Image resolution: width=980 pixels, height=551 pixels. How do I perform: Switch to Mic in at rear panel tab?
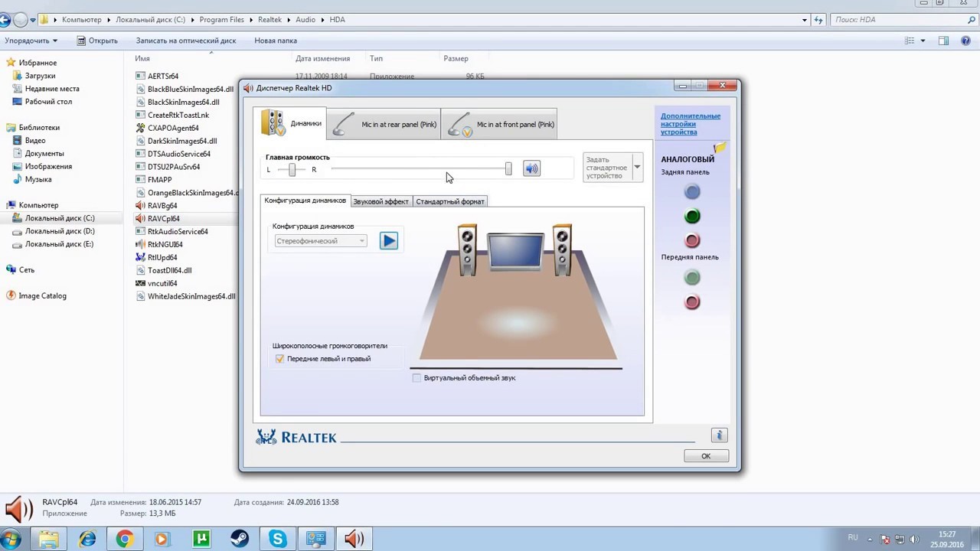(384, 124)
